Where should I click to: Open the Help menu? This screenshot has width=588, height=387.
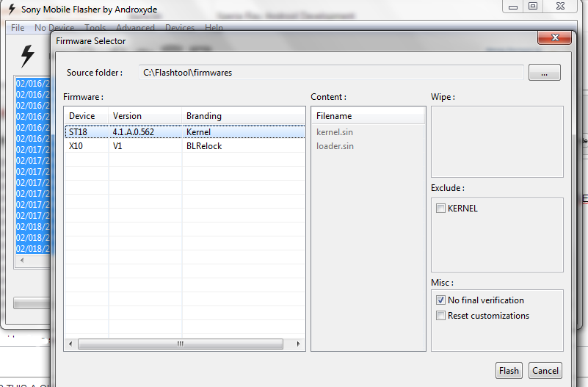[x=214, y=28]
